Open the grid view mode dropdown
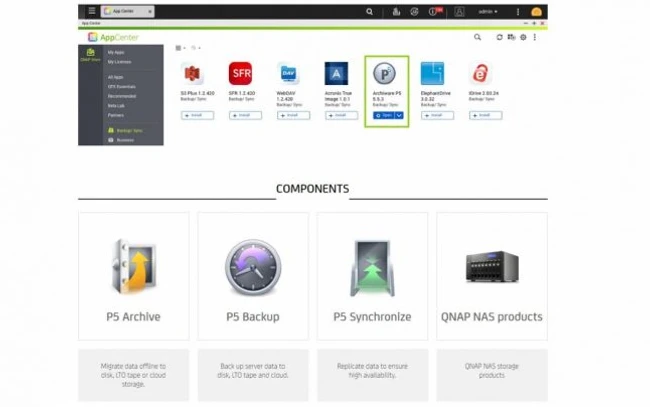650x407 pixels. coord(181,47)
